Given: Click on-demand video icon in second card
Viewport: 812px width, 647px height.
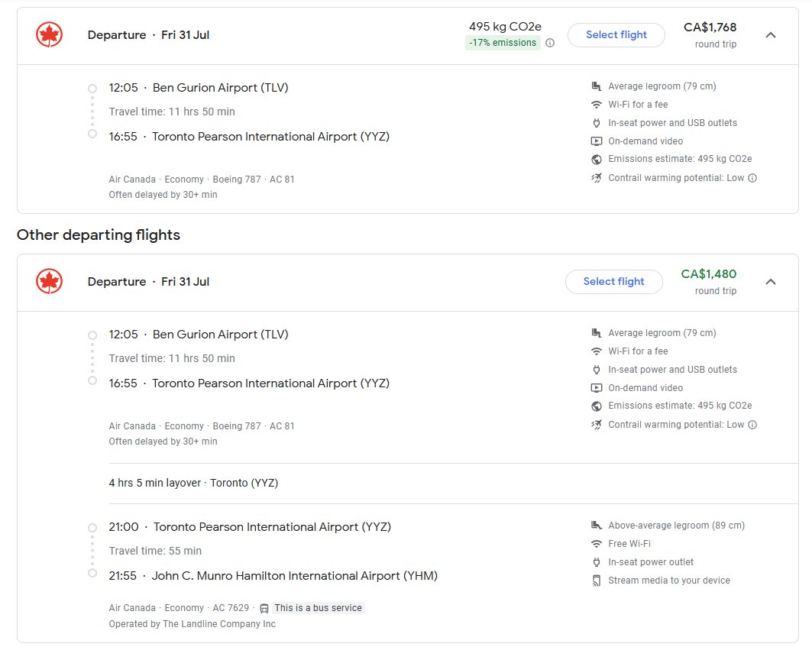Looking at the screenshot, I should (x=597, y=387).
